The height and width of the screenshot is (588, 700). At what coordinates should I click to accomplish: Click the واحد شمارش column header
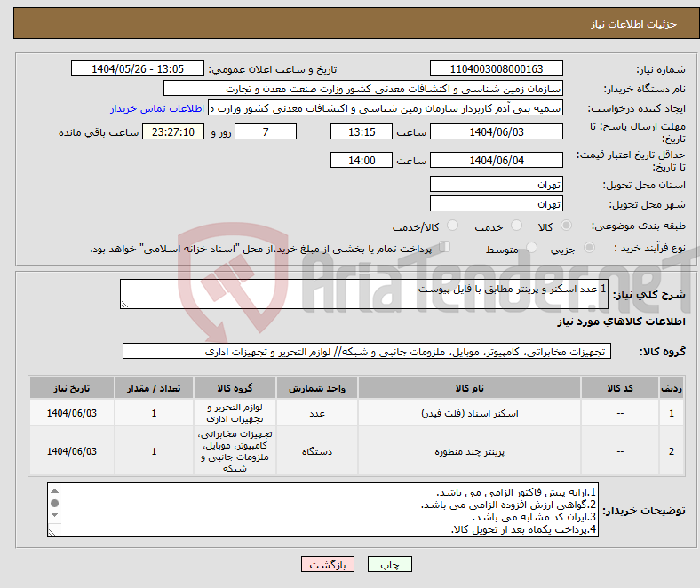point(317,388)
